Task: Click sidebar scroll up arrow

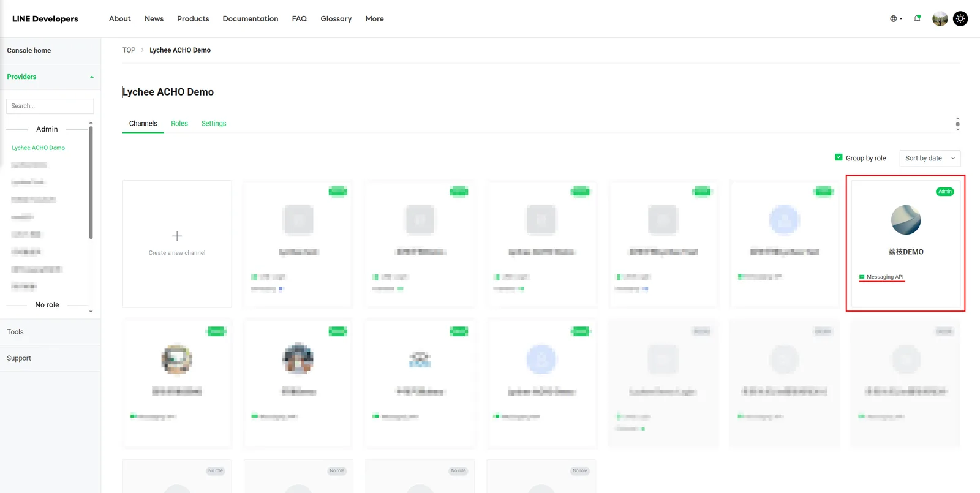Action: (x=91, y=123)
